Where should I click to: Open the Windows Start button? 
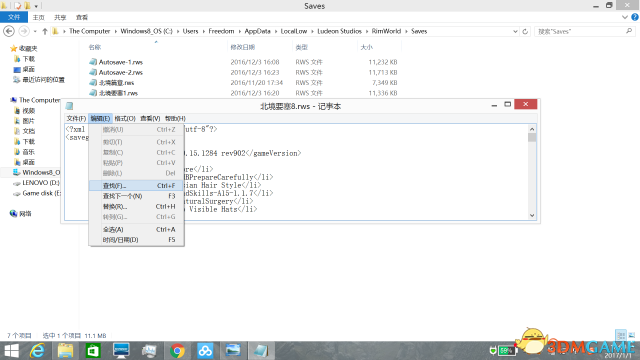coord(11,351)
